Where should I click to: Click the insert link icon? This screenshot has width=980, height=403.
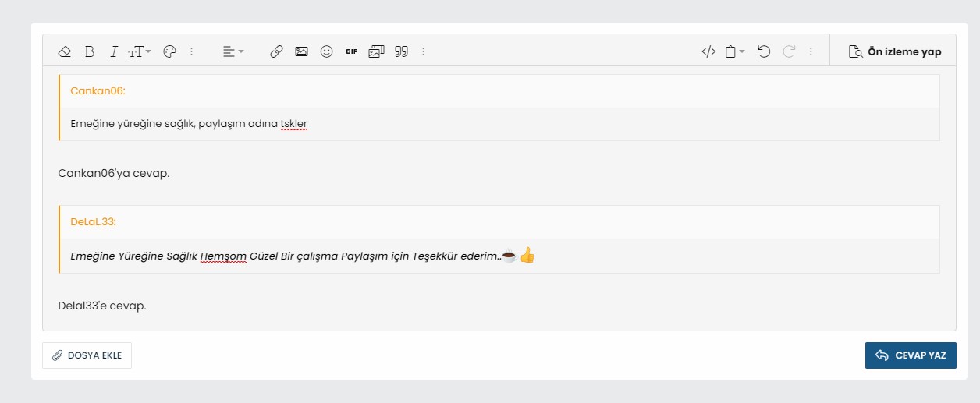pyautogui.click(x=276, y=51)
